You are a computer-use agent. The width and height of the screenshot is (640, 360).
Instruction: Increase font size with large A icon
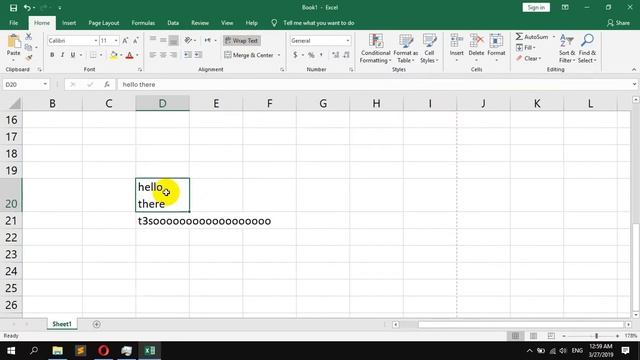[x=125, y=40]
